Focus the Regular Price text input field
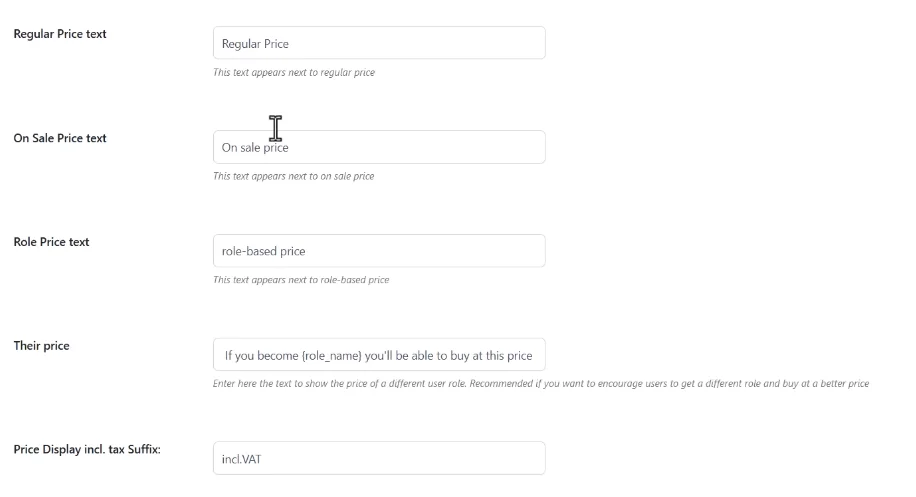Screen dimensions: 916x497 [x=379, y=43]
